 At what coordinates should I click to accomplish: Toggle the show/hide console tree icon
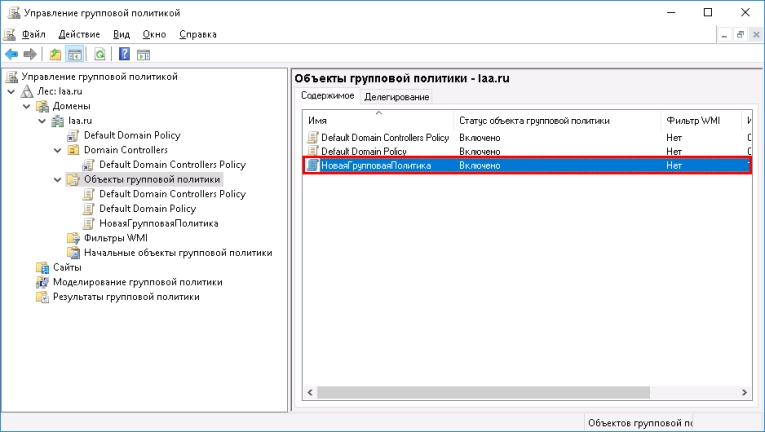click(74, 54)
